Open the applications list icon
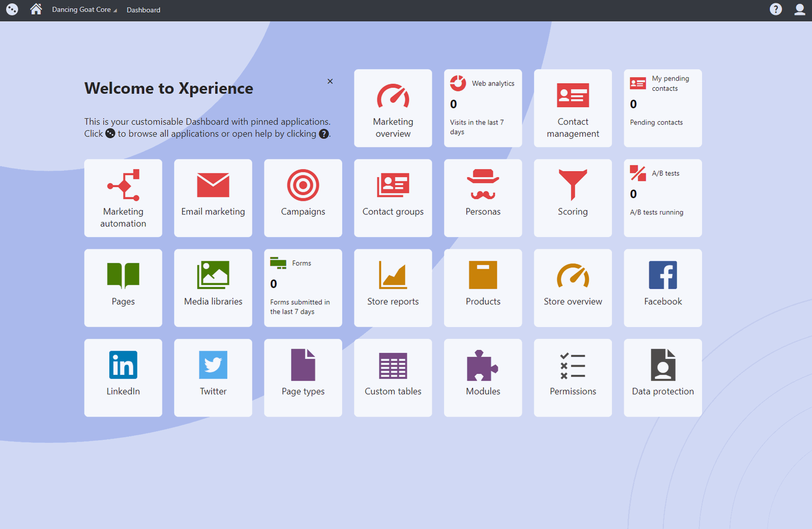 tap(12, 9)
